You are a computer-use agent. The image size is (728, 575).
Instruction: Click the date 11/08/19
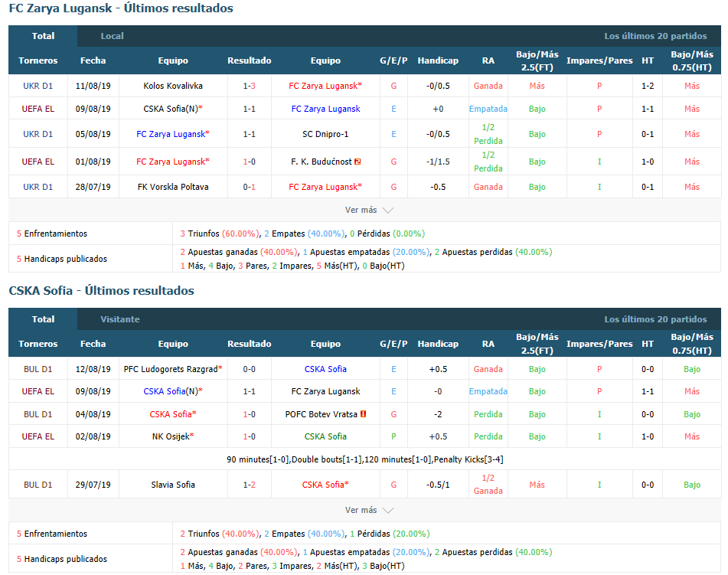[93, 86]
